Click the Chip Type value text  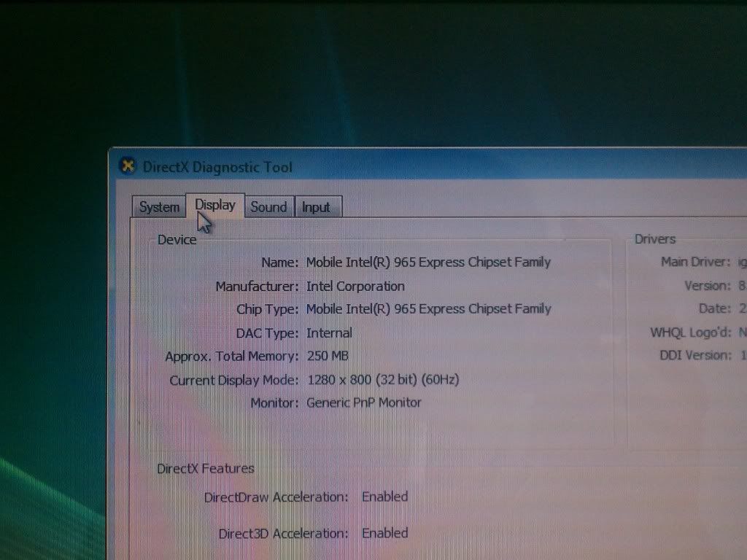[428, 309]
